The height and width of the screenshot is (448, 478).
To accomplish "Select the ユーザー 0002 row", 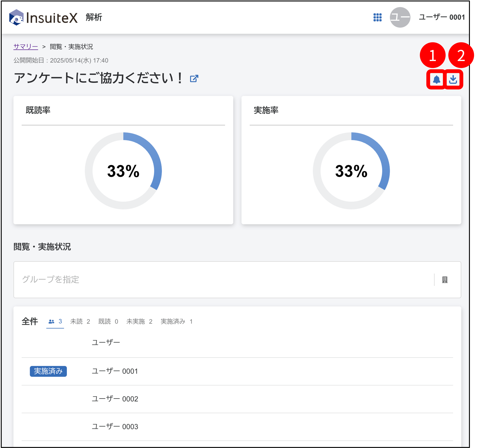I will click(x=237, y=399).
